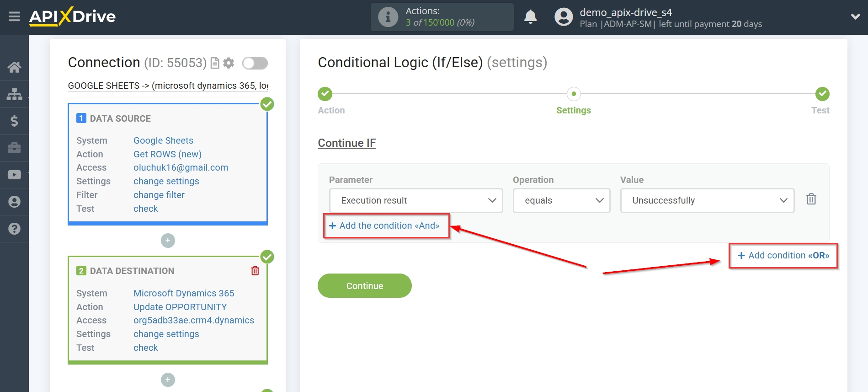The width and height of the screenshot is (868, 392).
Task: Open the video tutorials icon in the sidebar
Action: (x=14, y=175)
